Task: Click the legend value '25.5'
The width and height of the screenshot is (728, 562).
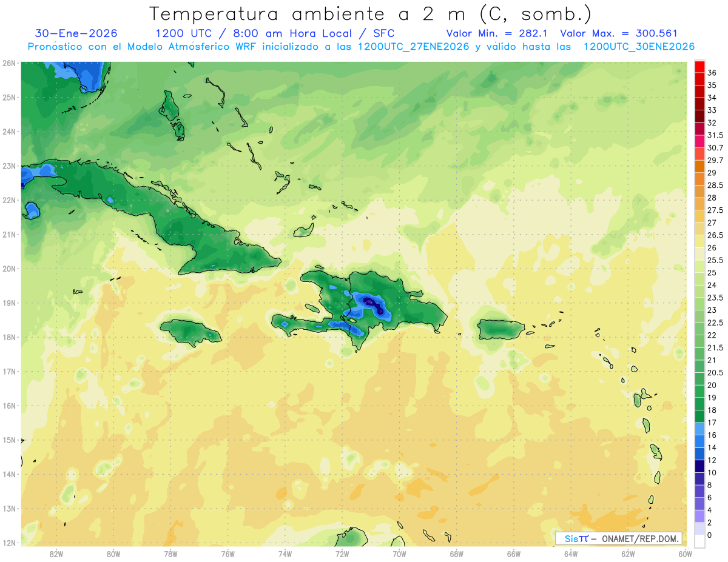Action: point(715,260)
